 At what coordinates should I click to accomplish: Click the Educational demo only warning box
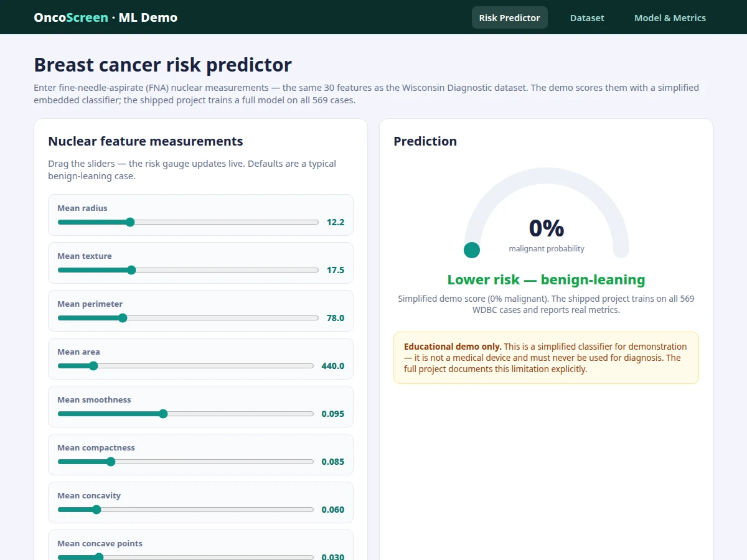click(546, 358)
